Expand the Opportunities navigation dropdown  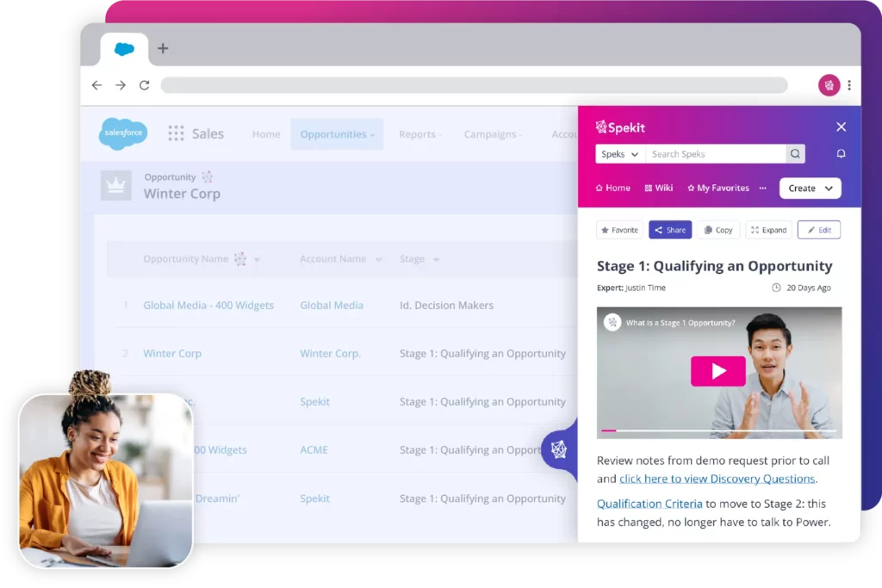point(337,133)
